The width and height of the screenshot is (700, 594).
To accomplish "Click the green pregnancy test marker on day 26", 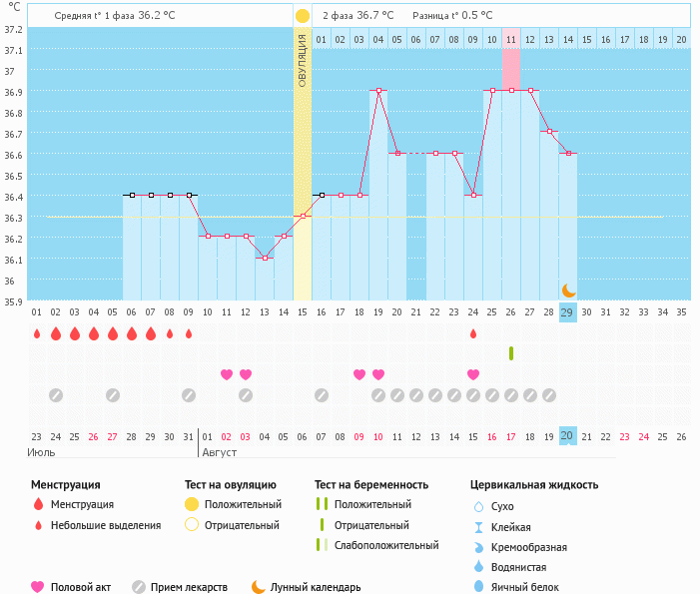I will (x=511, y=353).
